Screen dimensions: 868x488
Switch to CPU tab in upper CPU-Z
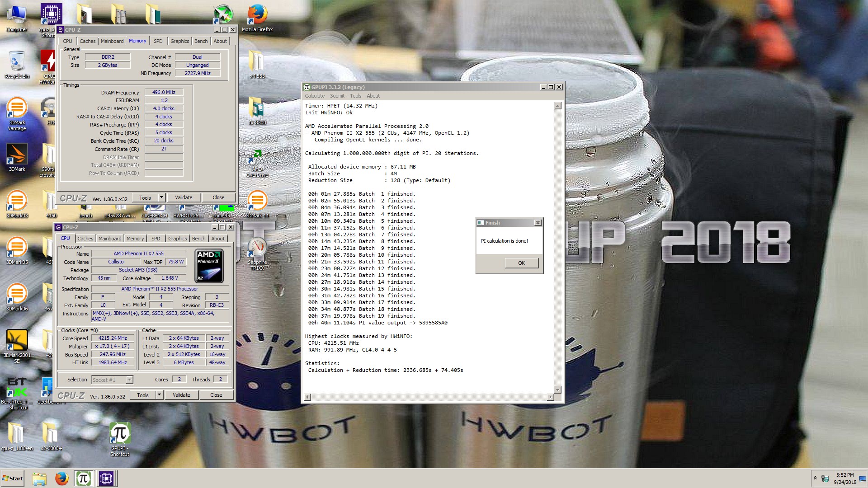coord(67,41)
